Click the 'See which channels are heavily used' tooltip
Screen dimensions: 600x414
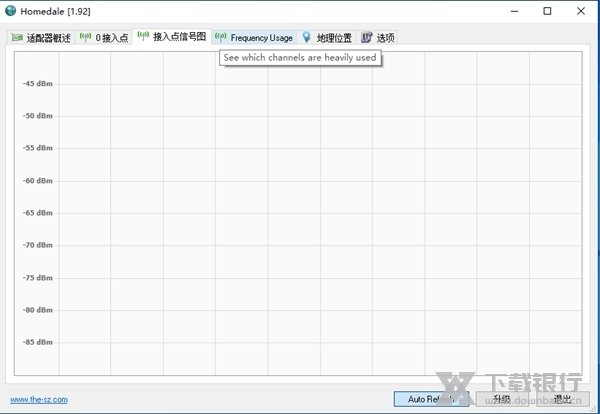pyautogui.click(x=300, y=58)
